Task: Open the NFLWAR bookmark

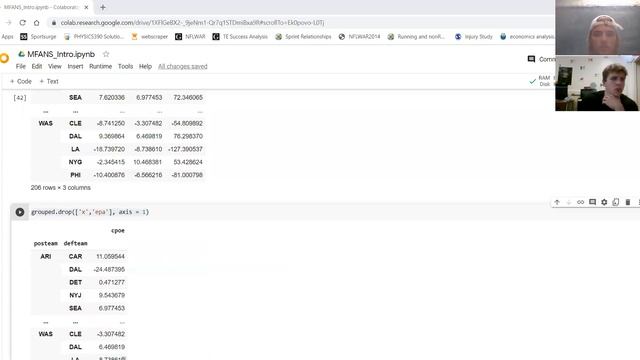Action: 190,37
